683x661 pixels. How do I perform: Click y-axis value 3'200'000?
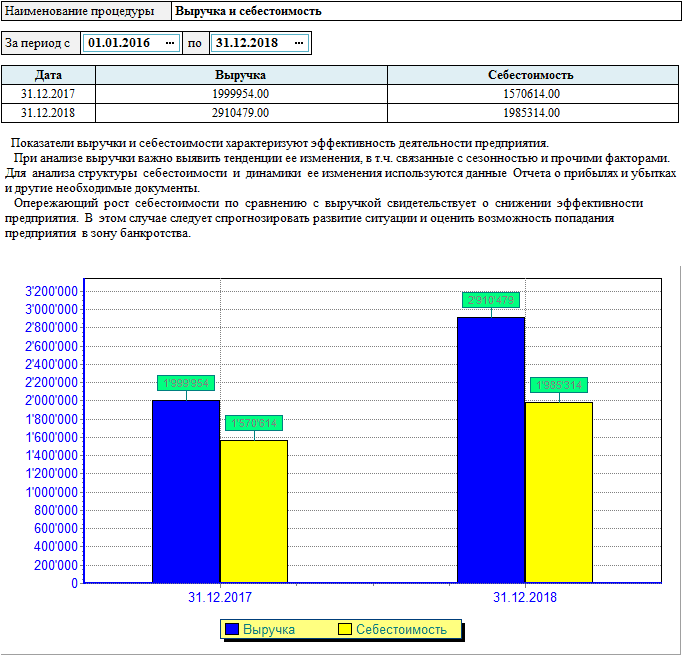pyautogui.click(x=51, y=291)
